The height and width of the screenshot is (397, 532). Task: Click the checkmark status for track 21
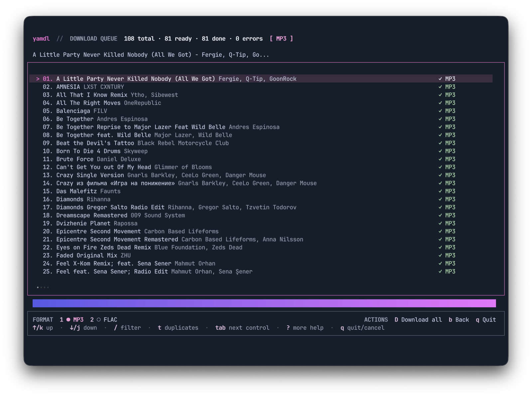coord(440,239)
